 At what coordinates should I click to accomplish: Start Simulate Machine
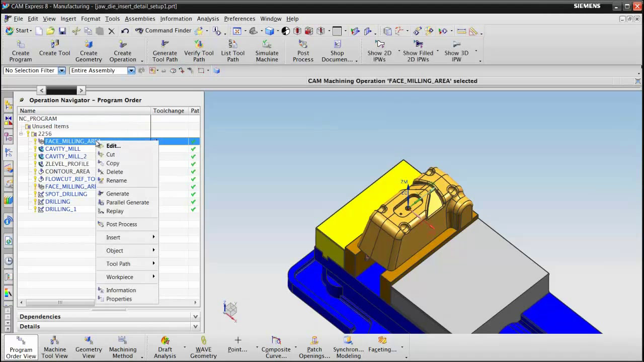(x=267, y=51)
